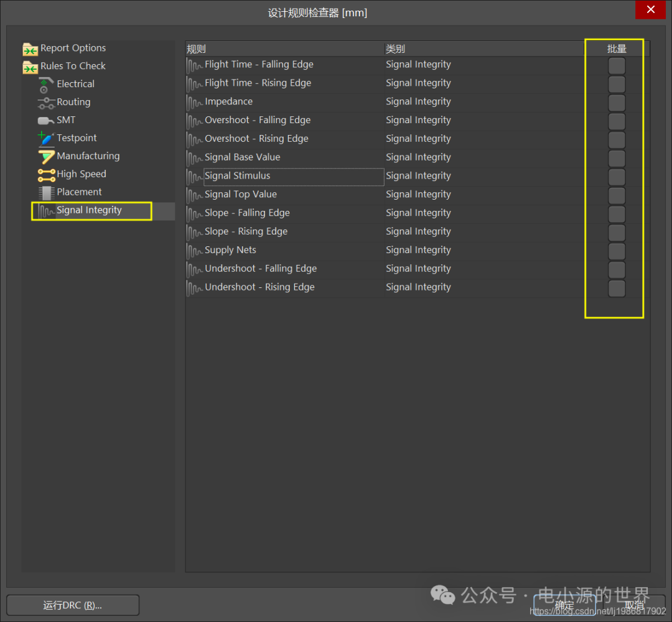Check batch box for Undershoot - Falling Edge
Viewport: 672px width, 622px height.
click(x=617, y=270)
